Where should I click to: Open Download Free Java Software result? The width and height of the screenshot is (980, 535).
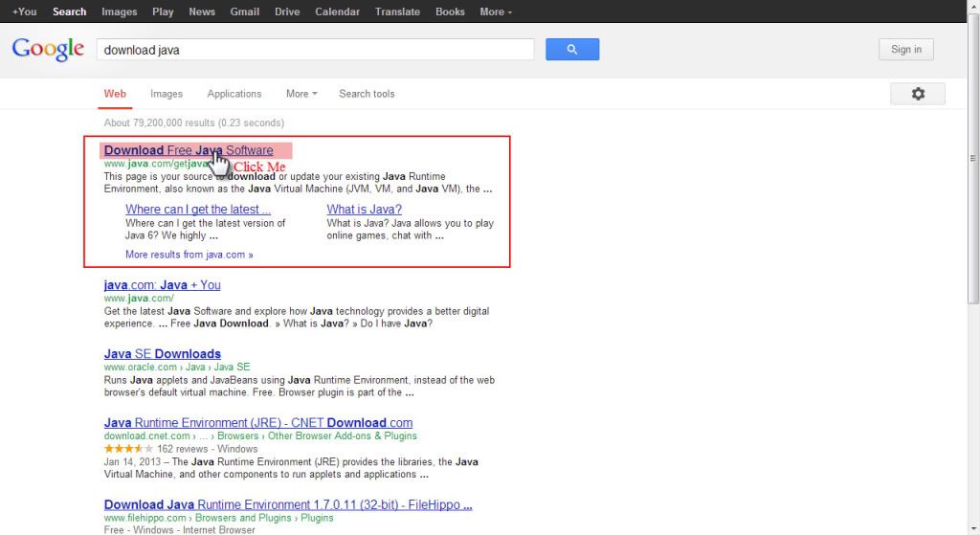tap(189, 150)
